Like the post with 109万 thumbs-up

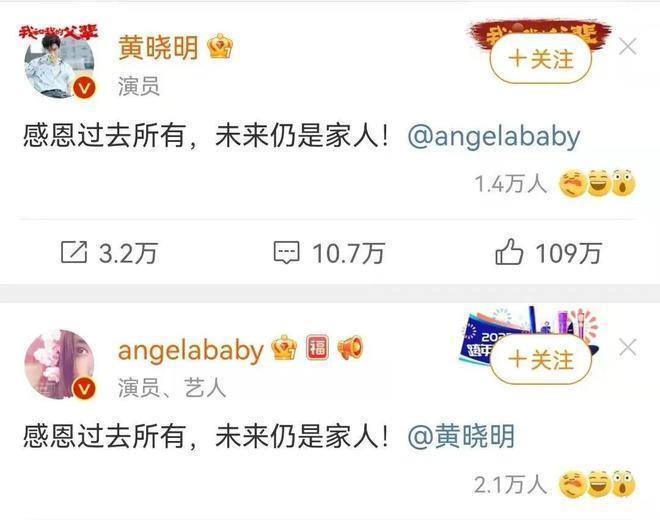coord(509,252)
